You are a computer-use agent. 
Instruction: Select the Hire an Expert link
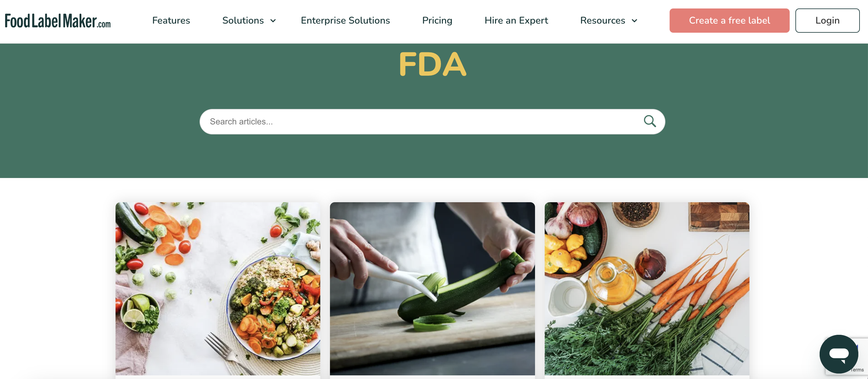(516, 21)
